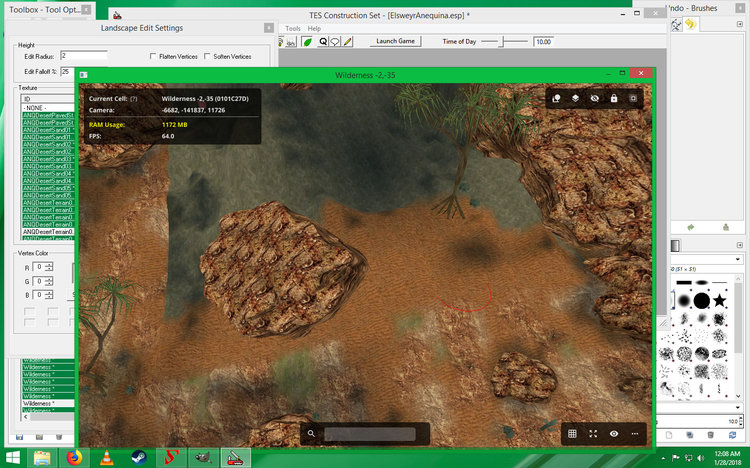750x468 pixels.
Task: Click the magnifier search icon in viewport
Action: coord(311,434)
